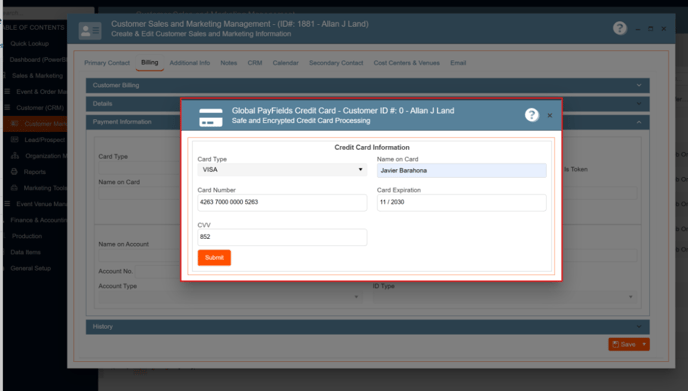This screenshot has width=688, height=391.
Task: Open the Calendar tab
Action: click(x=286, y=63)
